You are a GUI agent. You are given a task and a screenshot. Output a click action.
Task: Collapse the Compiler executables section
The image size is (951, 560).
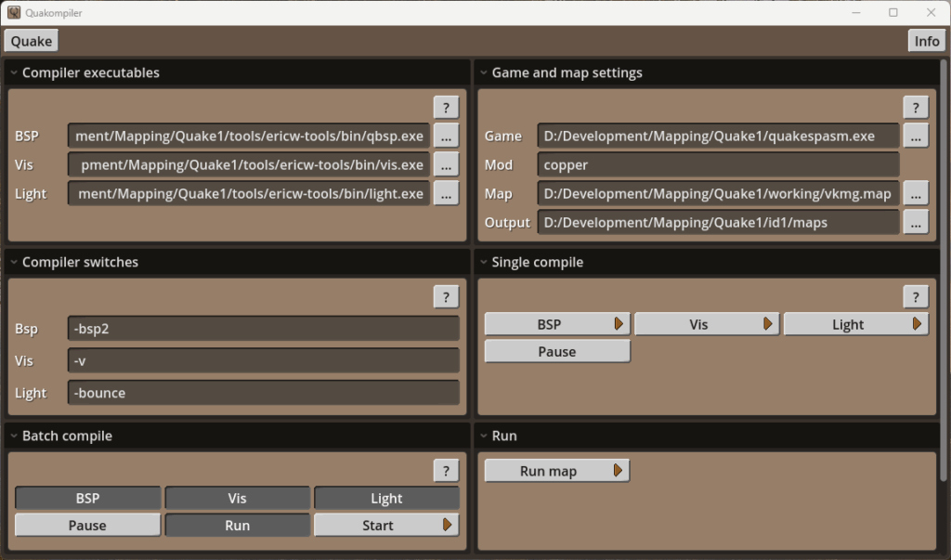tap(14, 73)
